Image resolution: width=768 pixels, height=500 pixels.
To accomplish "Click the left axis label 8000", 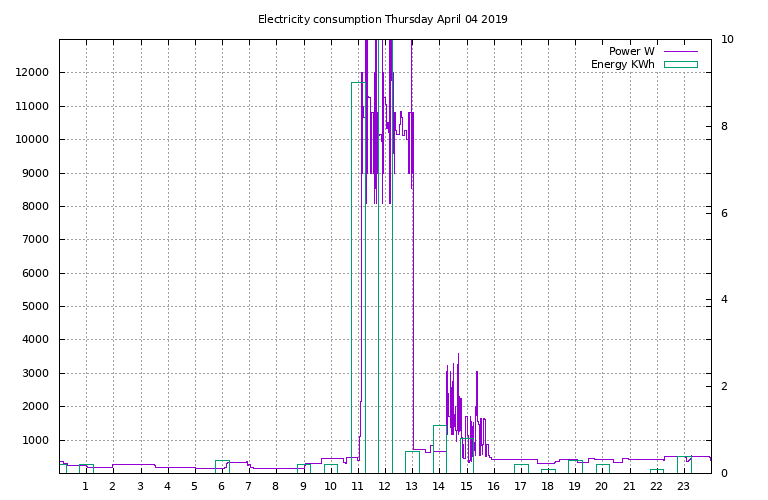I will [x=35, y=206].
